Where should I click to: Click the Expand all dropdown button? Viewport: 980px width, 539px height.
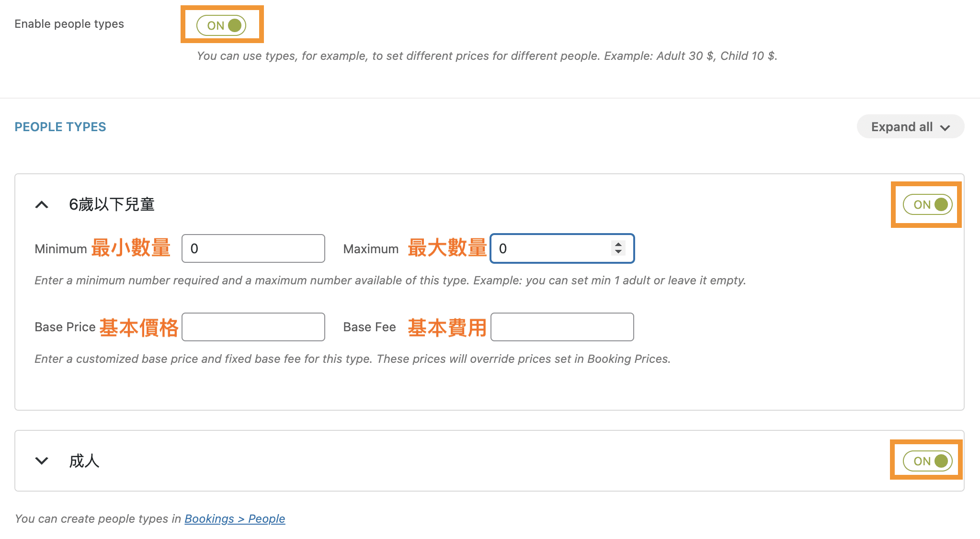pos(910,127)
